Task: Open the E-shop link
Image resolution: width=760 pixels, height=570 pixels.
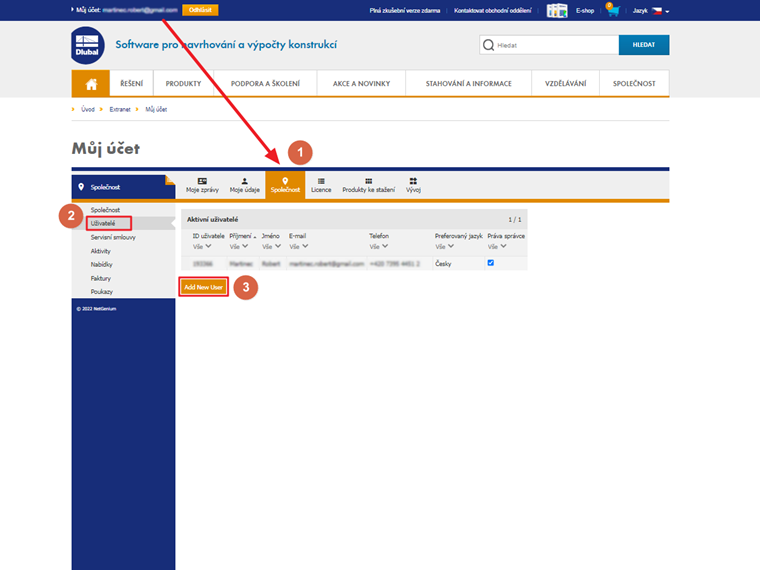Action: tap(585, 11)
